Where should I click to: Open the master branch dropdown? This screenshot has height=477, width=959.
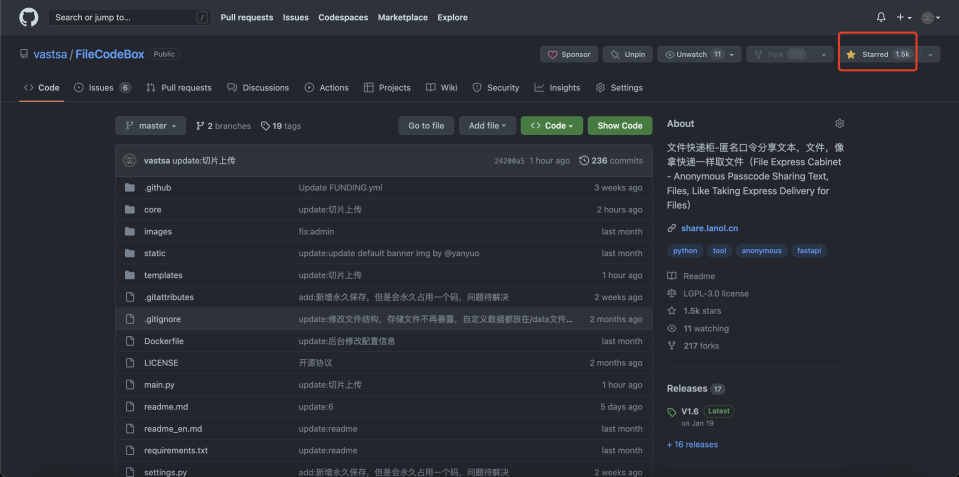(x=150, y=125)
